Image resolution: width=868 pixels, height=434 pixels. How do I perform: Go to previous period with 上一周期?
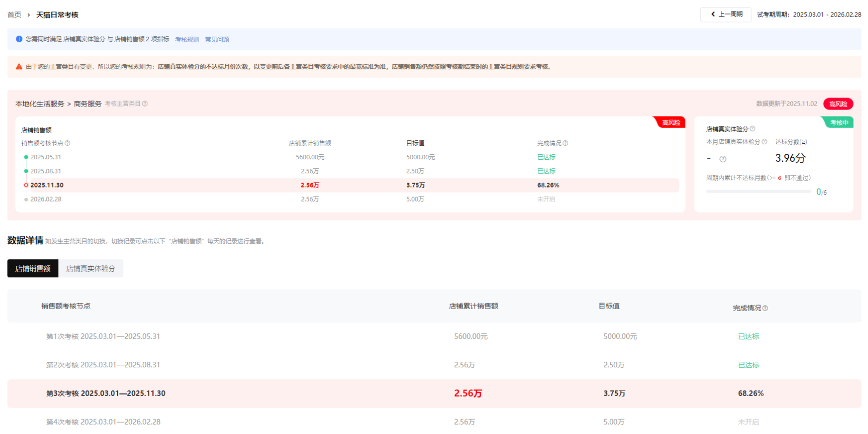click(x=726, y=14)
